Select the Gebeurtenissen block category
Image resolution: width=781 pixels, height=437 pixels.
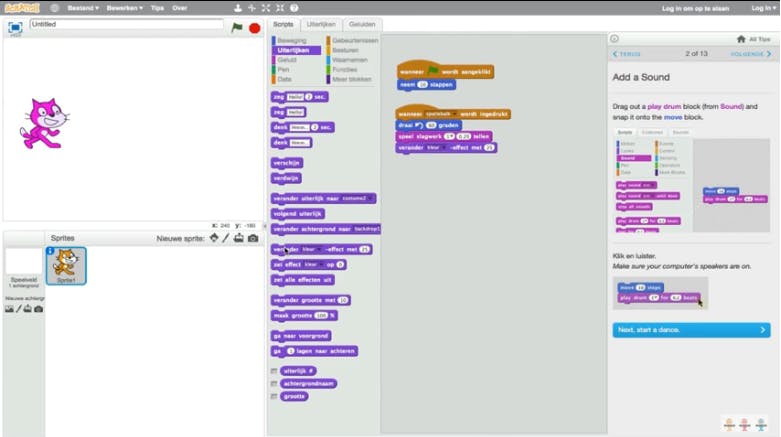[x=355, y=40]
